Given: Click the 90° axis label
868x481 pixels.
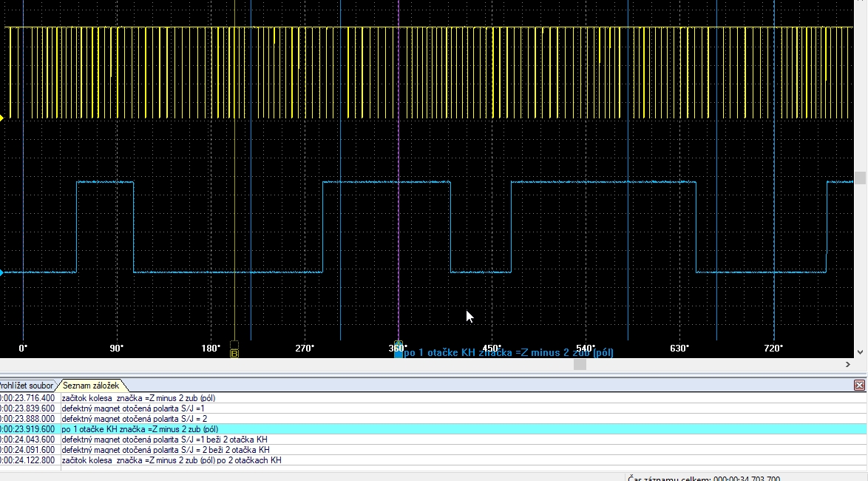Looking at the screenshot, I should point(117,349).
